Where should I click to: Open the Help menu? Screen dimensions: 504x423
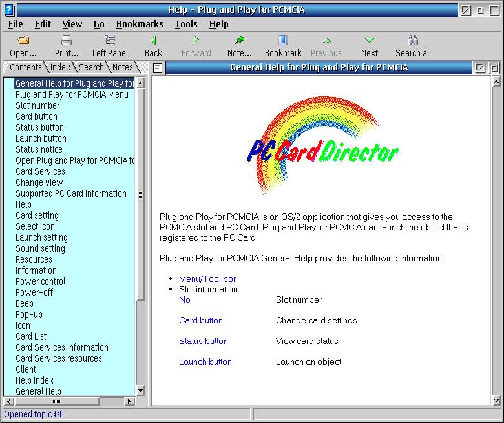coord(219,24)
